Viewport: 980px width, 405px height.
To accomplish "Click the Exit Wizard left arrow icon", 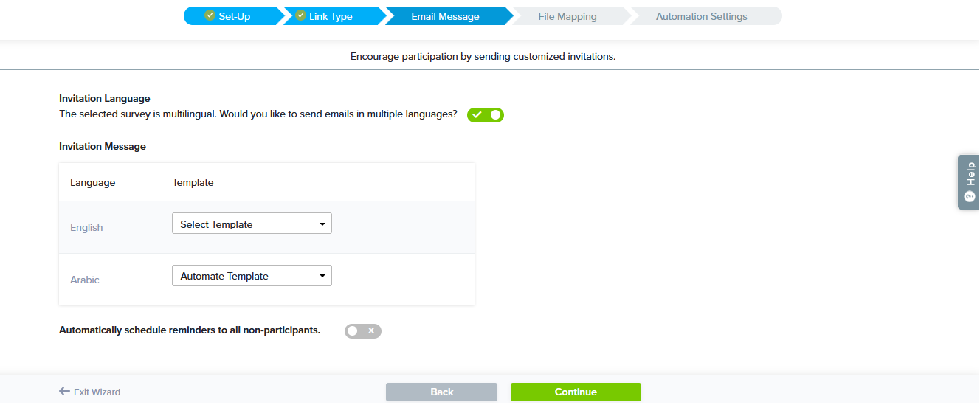I will coord(65,392).
